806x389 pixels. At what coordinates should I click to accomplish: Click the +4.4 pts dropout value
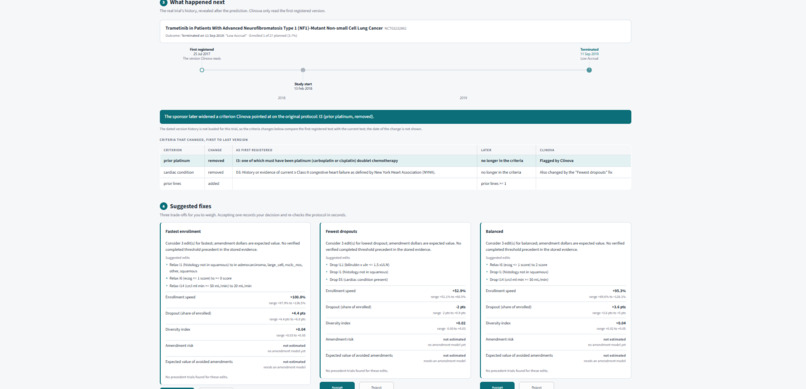299,313
